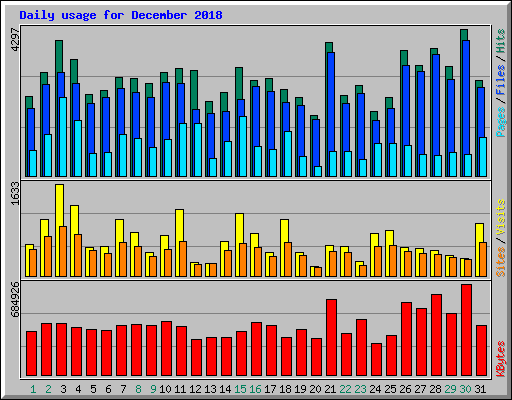Click day label 22 on the x-axis
This screenshot has height=400, width=512.
pyautogui.click(x=345, y=389)
